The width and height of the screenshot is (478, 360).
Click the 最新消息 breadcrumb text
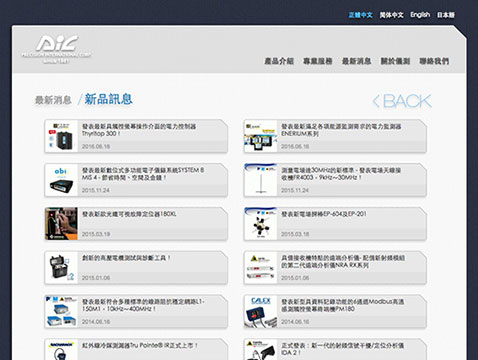tap(53, 100)
